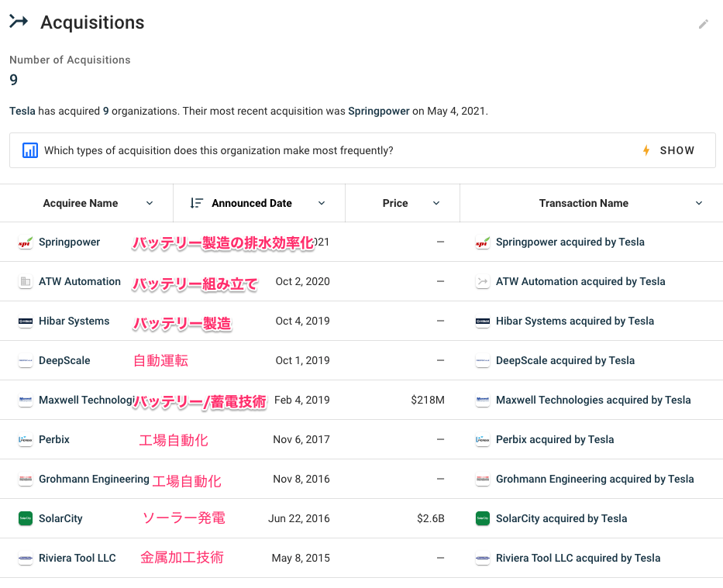This screenshot has width=723, height=588.
Task: Click the Hibar Systems logo in Transaction column
Action: [x=482, y=322]
